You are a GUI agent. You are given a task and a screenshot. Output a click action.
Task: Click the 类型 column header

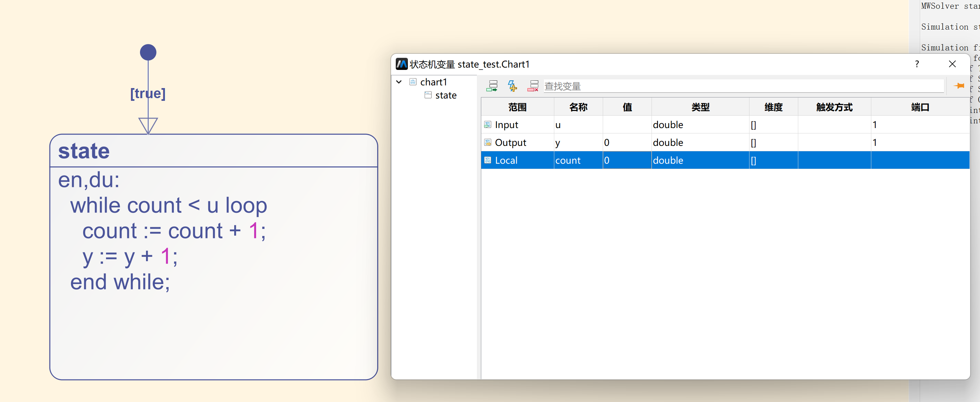700,107
